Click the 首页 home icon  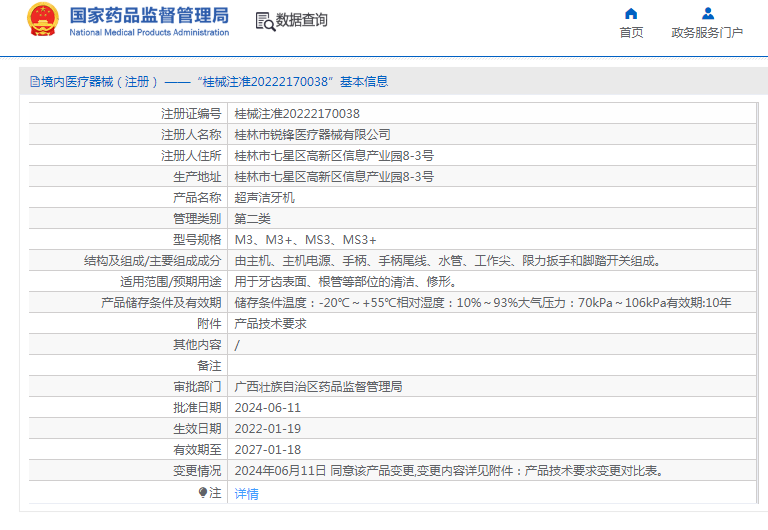pos(631,14)
